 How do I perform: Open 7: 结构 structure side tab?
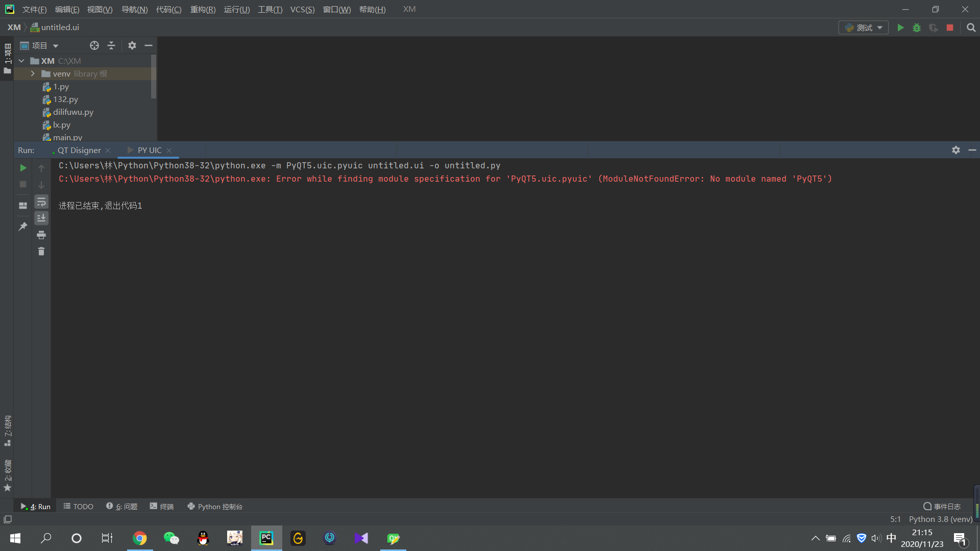[7, 431]
